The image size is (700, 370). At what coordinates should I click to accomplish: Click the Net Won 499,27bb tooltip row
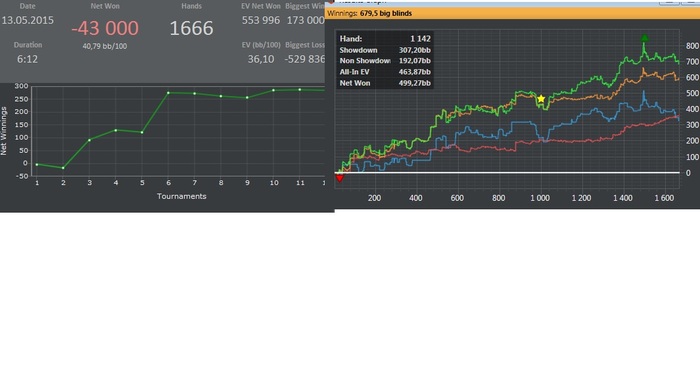click(x=385, y=83)
